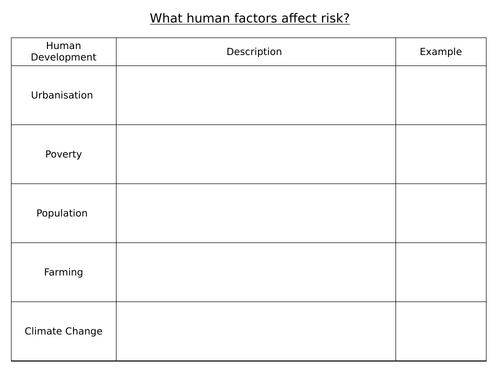Viewport: 500px width, 375px height.
Task: Click the 'Poverty' row label
Action: [x=64, y=154]
